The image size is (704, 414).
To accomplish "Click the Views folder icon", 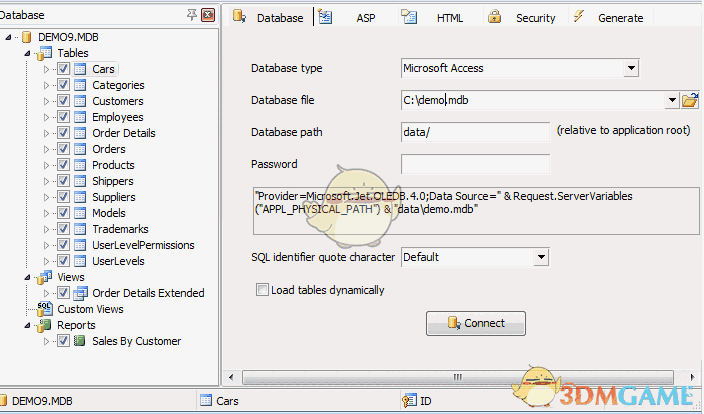I will coord(44,277).
